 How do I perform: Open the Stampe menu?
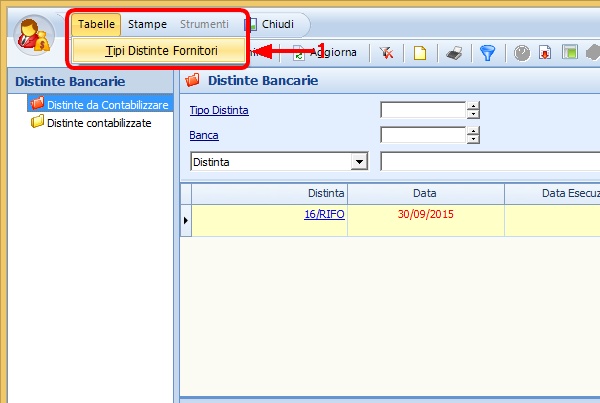coord(147,24)
